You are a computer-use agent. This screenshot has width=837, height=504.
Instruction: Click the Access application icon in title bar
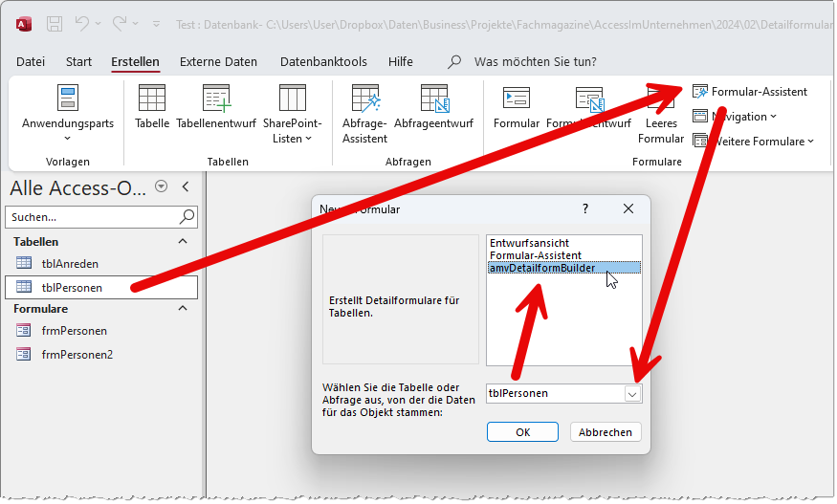pos(24,24)
